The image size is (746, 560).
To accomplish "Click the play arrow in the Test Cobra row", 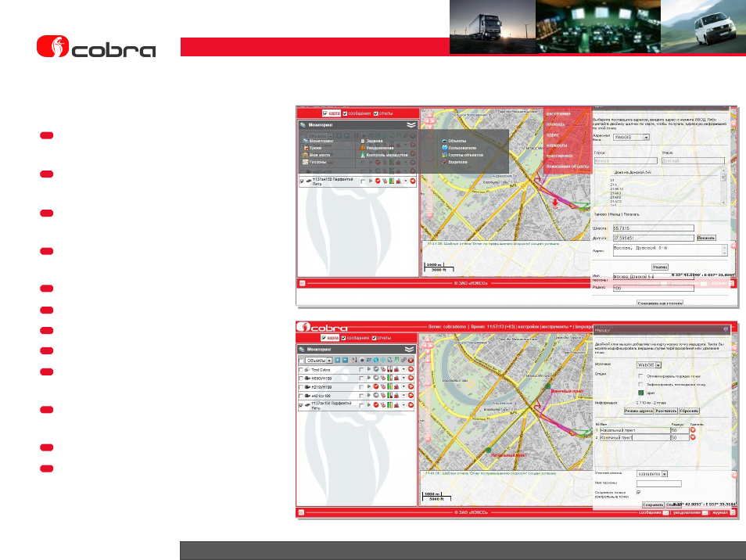I will tap(369, 370).
